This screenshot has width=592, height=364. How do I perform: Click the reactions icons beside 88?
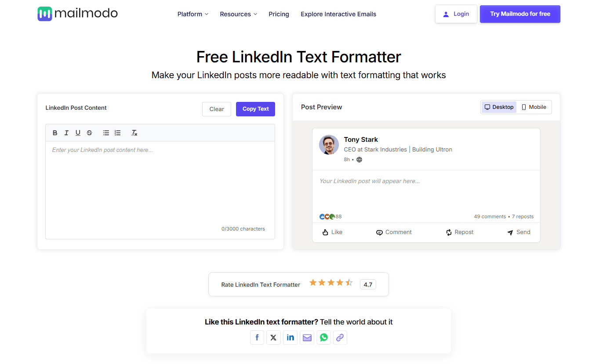[327, 216]
